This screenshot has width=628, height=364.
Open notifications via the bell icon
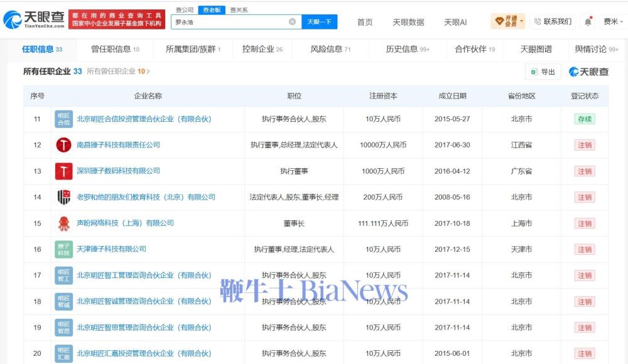tap(588, 21)
